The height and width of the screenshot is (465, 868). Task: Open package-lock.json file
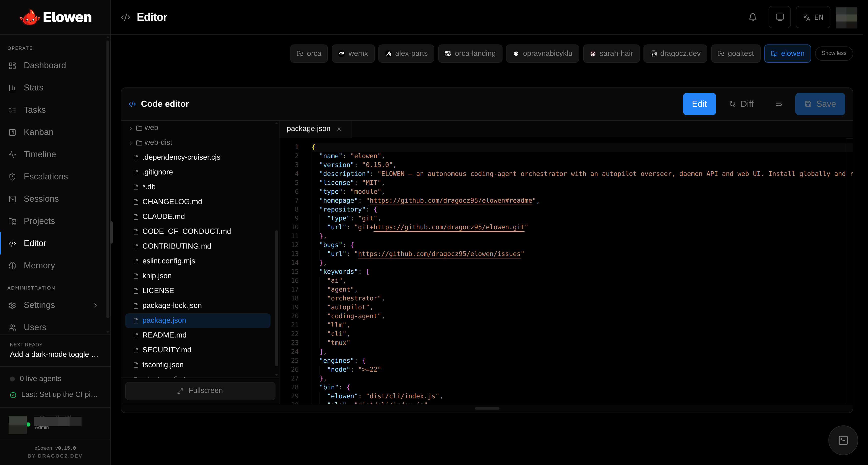198,305
